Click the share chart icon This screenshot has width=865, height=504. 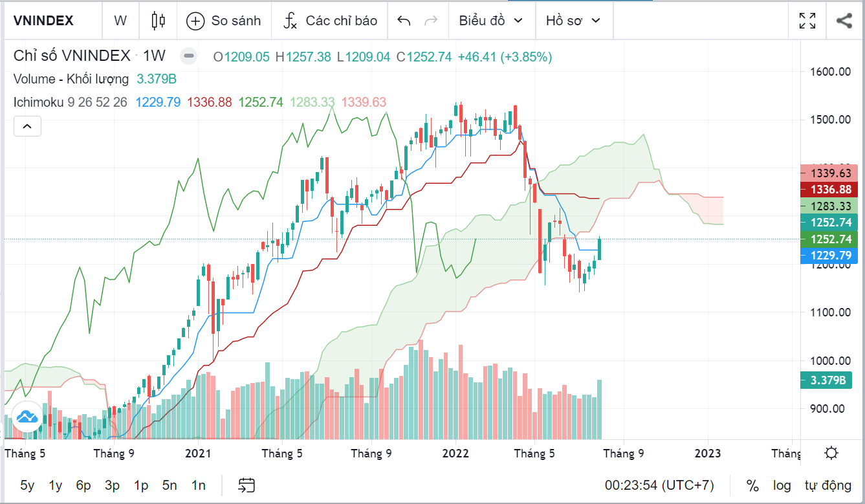coord(844,21)
